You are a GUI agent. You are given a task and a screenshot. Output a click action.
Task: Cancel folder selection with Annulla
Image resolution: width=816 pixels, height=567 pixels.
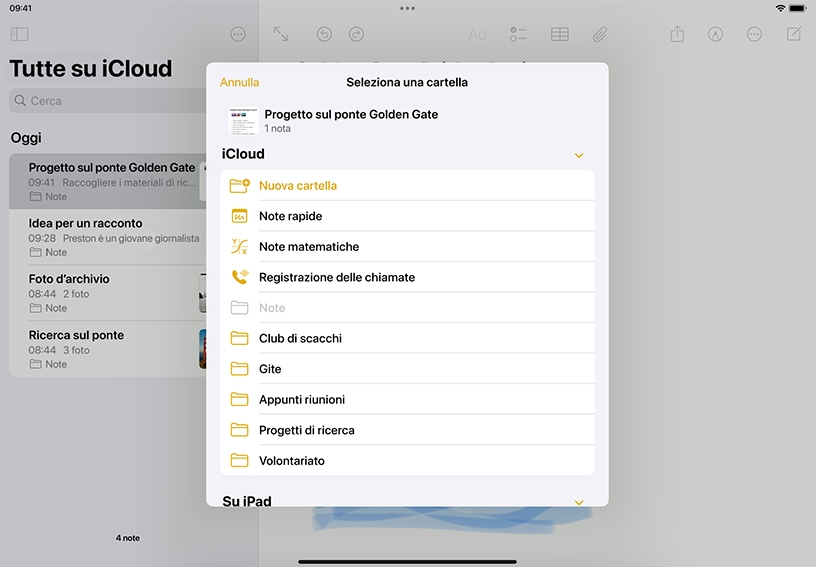(x=239, y=82)
